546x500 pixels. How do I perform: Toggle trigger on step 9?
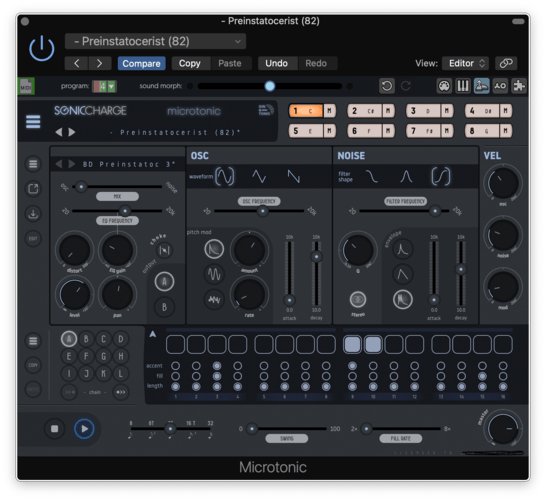click(352, 344)
